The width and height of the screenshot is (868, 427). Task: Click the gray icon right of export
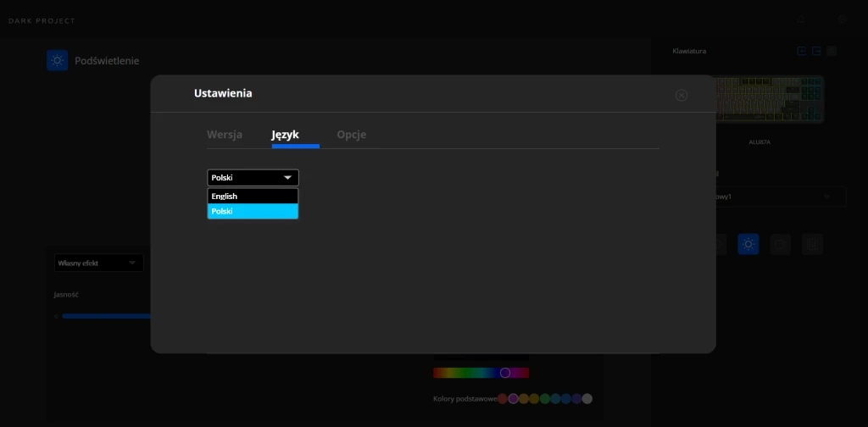pyautogui.click(x=832, y=51)
